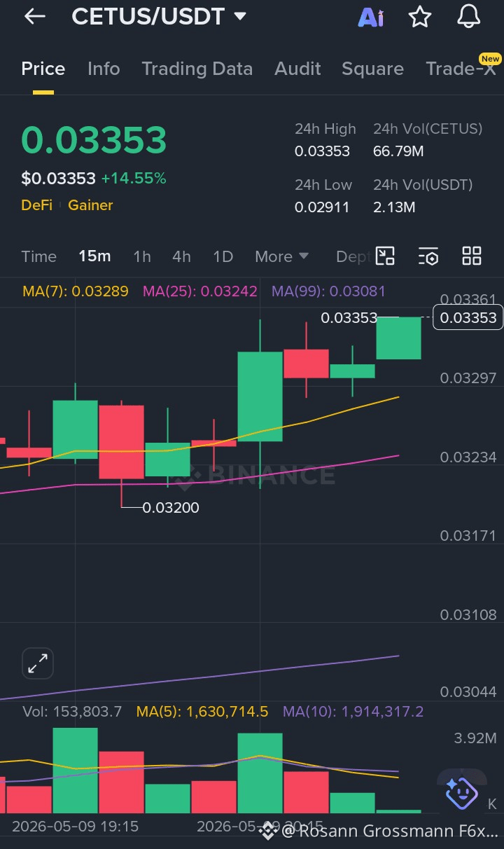Tap the Vol: 153,803.7 label
The height and width of the screenshot is (849, 504).
[x=72, y=712]
